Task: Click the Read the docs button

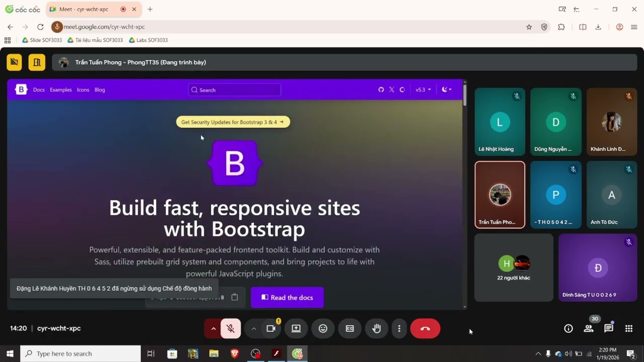Action: click(x=287, y=298)
